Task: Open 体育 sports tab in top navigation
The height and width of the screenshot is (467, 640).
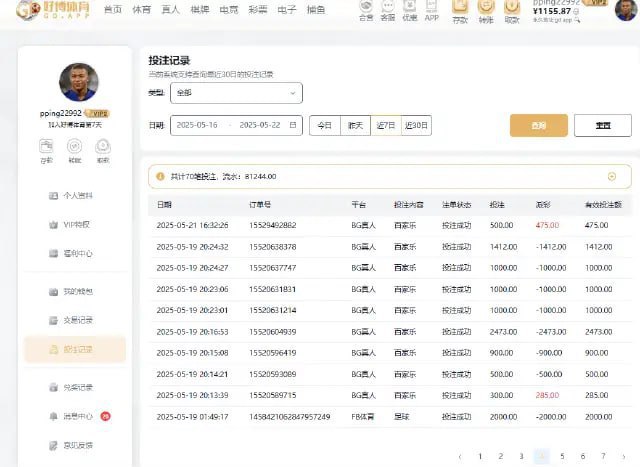Action: 144,9
